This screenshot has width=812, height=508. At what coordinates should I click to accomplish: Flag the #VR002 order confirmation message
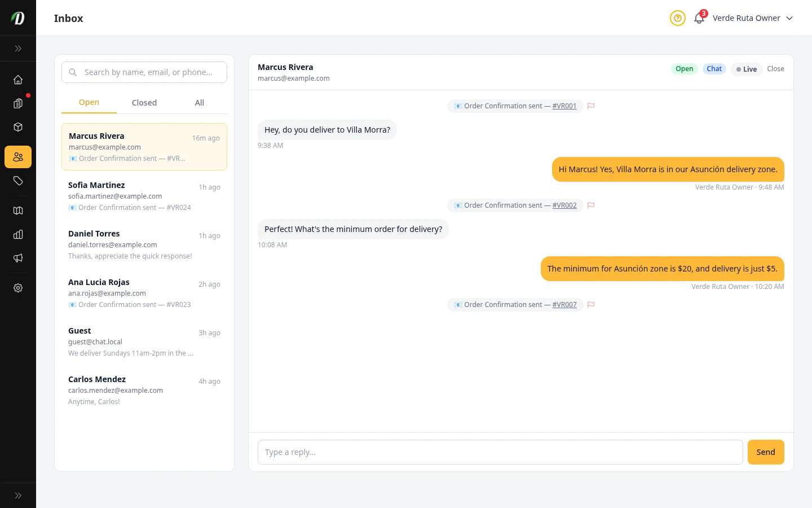tap(590, 205)
